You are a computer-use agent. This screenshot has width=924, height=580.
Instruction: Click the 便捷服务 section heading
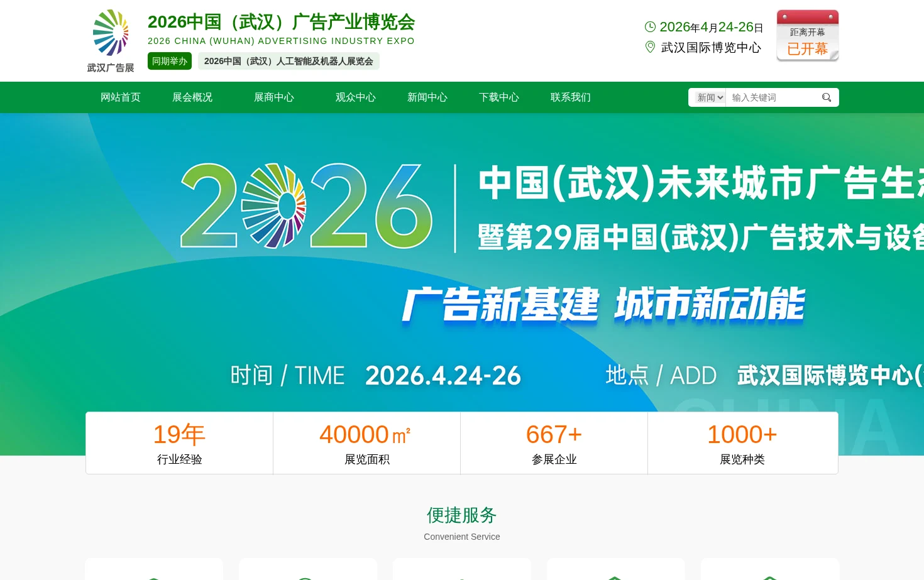[x=462, y=515]
